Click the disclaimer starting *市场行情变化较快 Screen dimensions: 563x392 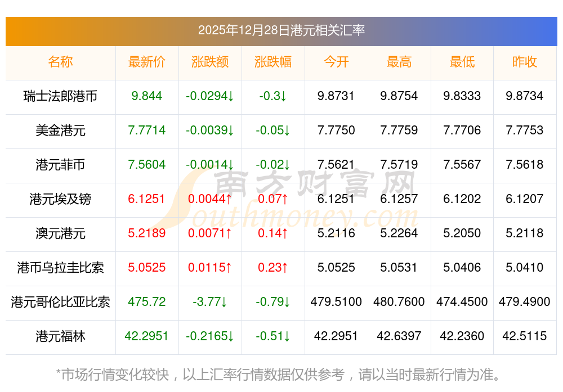coord(279,375)
